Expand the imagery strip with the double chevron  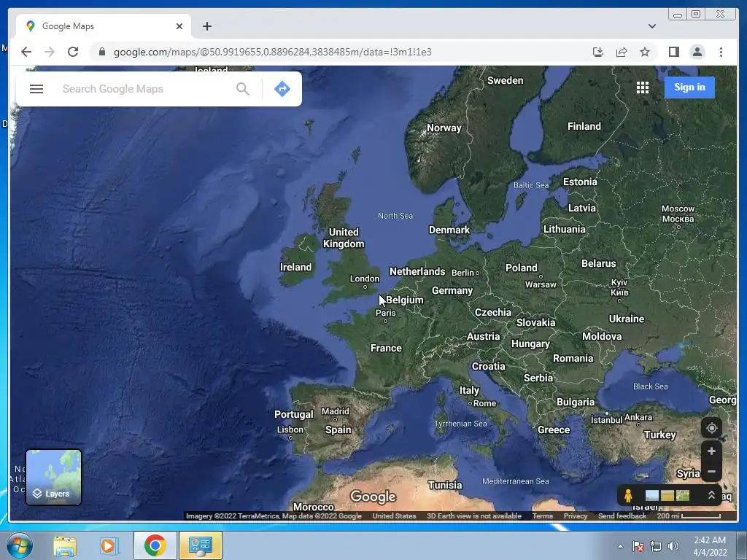click(x=711, y=495)
